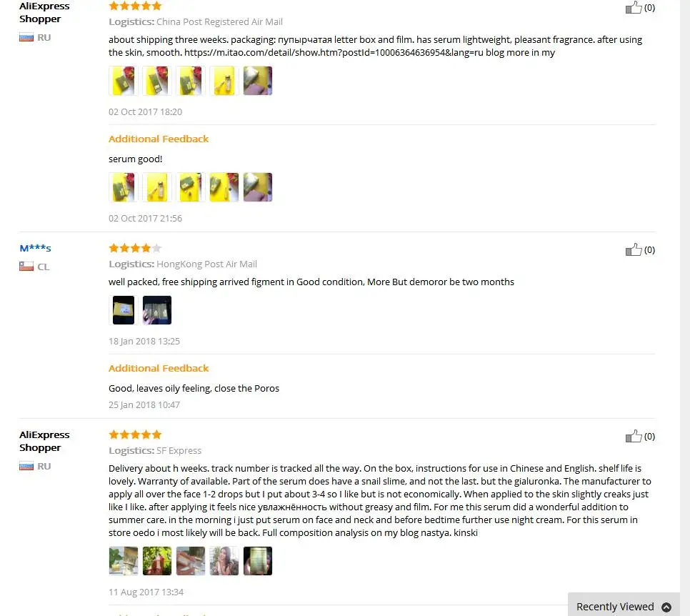The image size is (690, 616).
Task: Click the Russian flag beside the top reviewer
Action: click(x=26, y=37)
